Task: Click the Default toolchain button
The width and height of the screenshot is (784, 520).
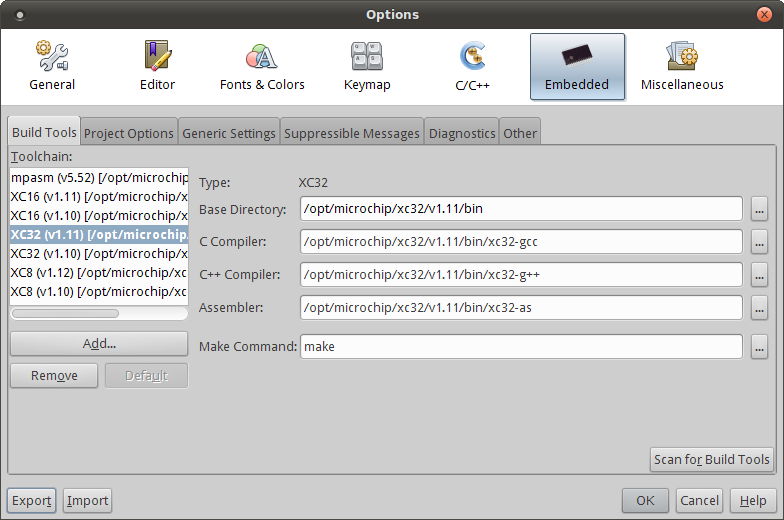Action: click(x=146, y=376)
